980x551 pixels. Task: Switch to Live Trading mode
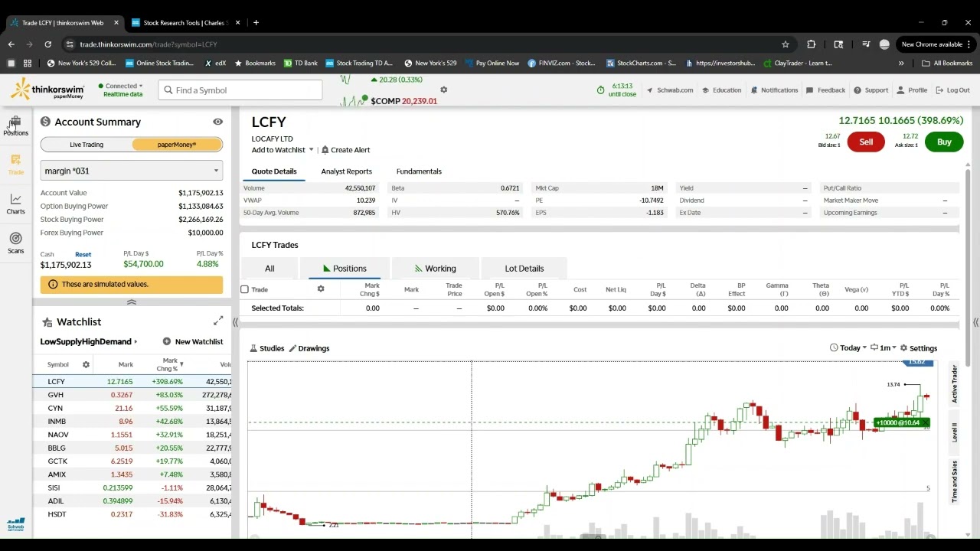pos(87,145)
